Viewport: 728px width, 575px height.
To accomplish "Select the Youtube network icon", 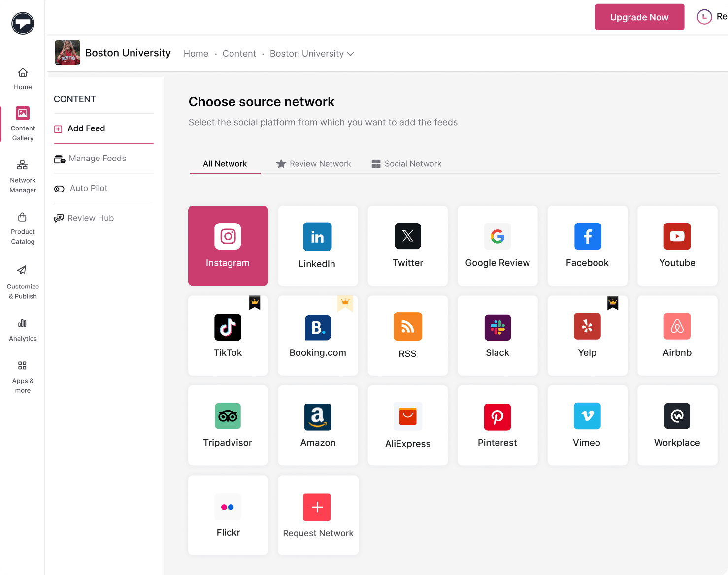I will [677, 236].
